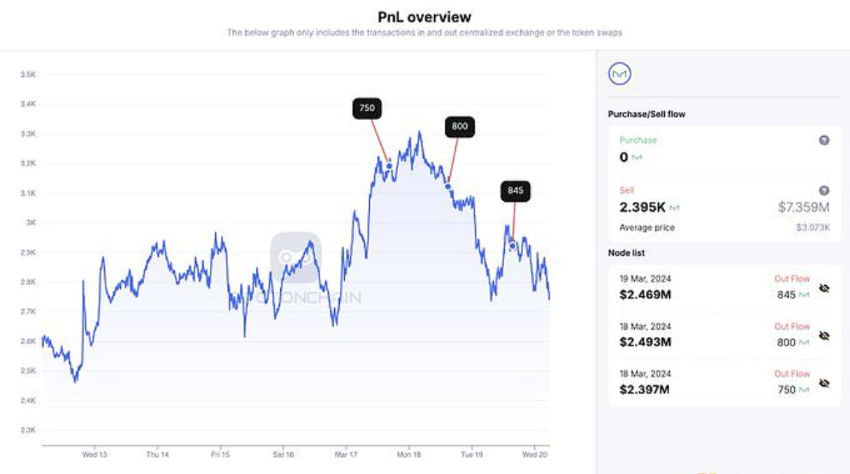Click the PnL overview heading

point(424,17)
